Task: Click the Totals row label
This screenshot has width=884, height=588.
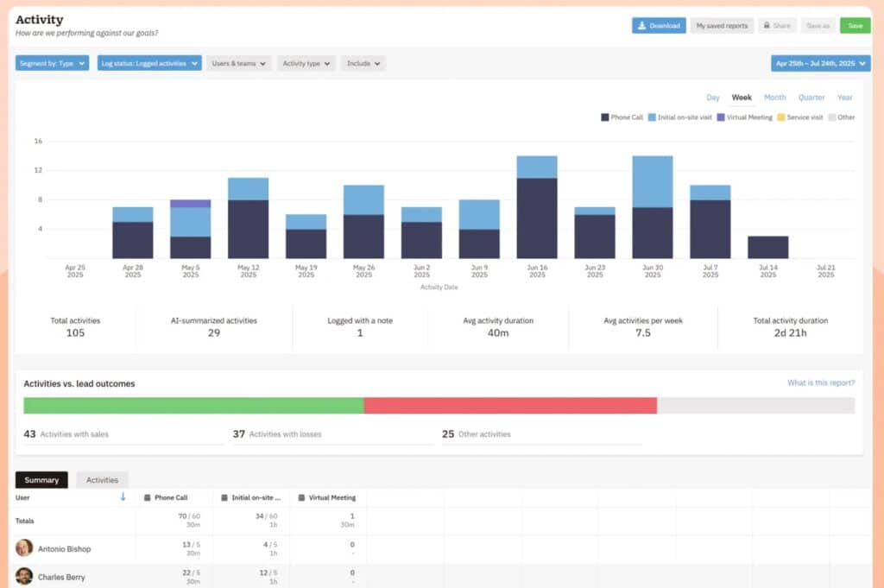Action: 24,521
